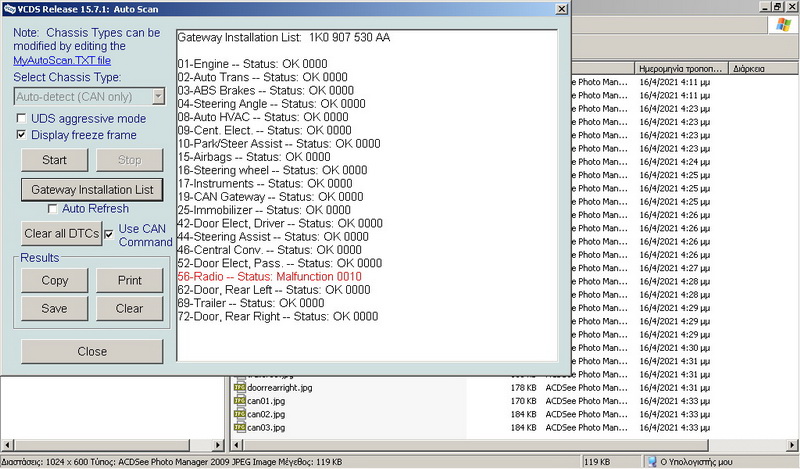The height and width of the screenshot is (469, 800).
Task: Select the 42-Door Elect, Driver status line
Action: click(280, 223)
